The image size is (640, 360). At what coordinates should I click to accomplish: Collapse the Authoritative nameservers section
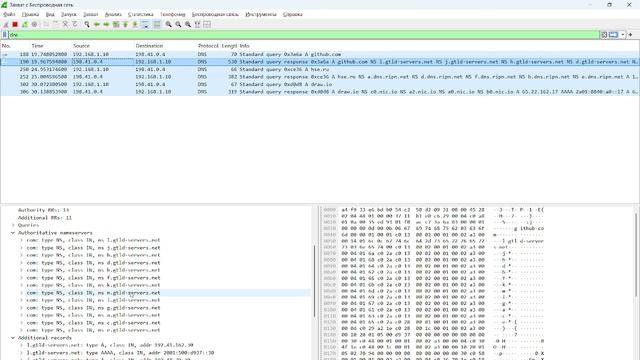point(13,233)
